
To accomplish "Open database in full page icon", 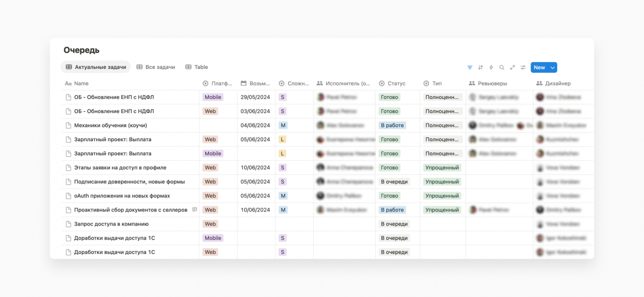I will [x=512, y=67].
